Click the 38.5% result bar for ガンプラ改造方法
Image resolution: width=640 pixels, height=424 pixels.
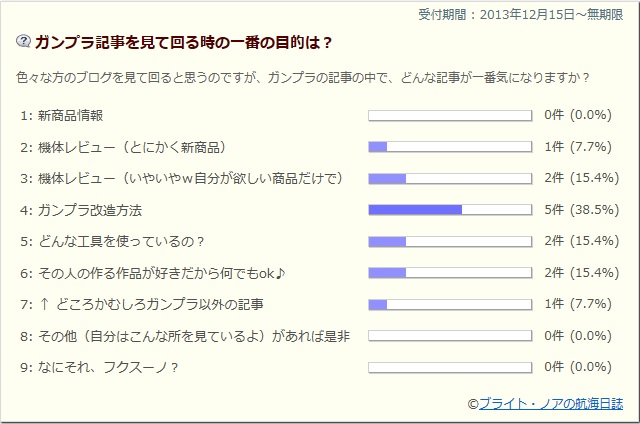450,210
